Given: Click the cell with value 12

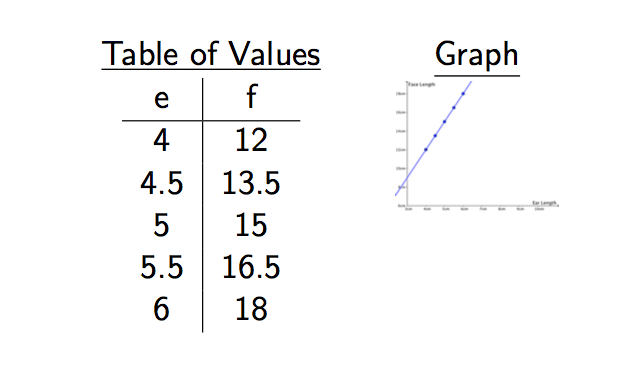Looking at the screenshot, I should [251, 140].
